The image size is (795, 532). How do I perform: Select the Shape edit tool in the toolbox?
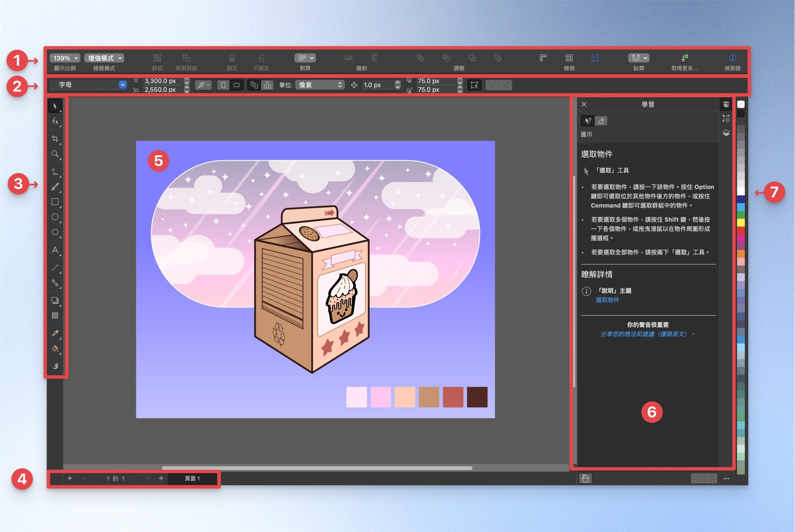coord(55,121)
